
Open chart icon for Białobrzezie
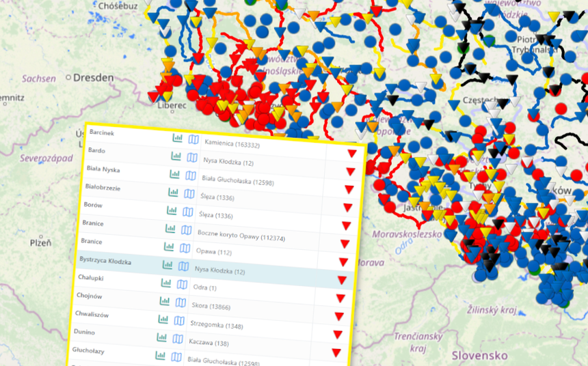pyautogui.click(x=173, y=192)
